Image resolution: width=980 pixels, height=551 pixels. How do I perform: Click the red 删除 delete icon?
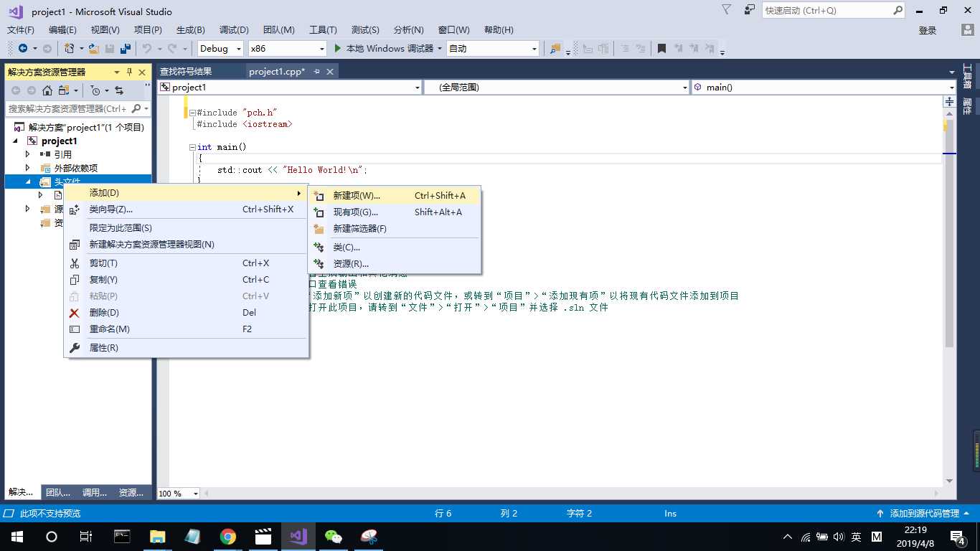74,313
